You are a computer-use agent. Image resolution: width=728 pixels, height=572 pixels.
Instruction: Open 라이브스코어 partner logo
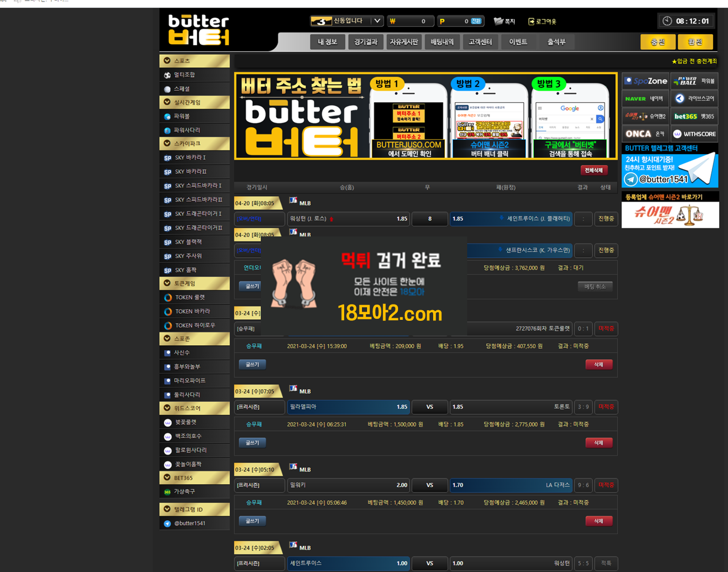tap(694, 99)
